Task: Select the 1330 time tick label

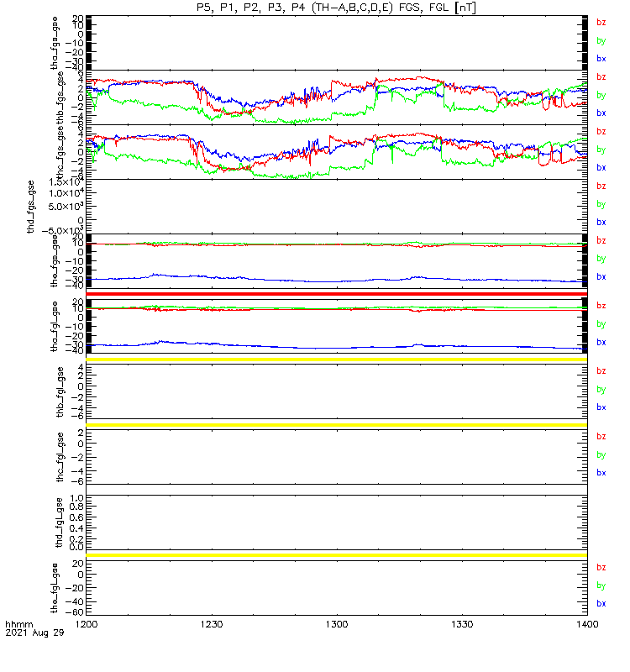Action: 462,624
